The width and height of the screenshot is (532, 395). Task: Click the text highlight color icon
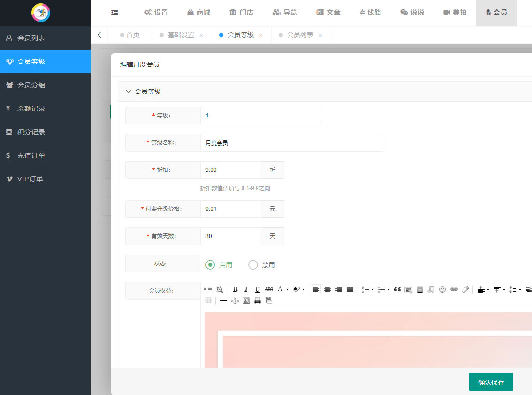tap(296, 289)
